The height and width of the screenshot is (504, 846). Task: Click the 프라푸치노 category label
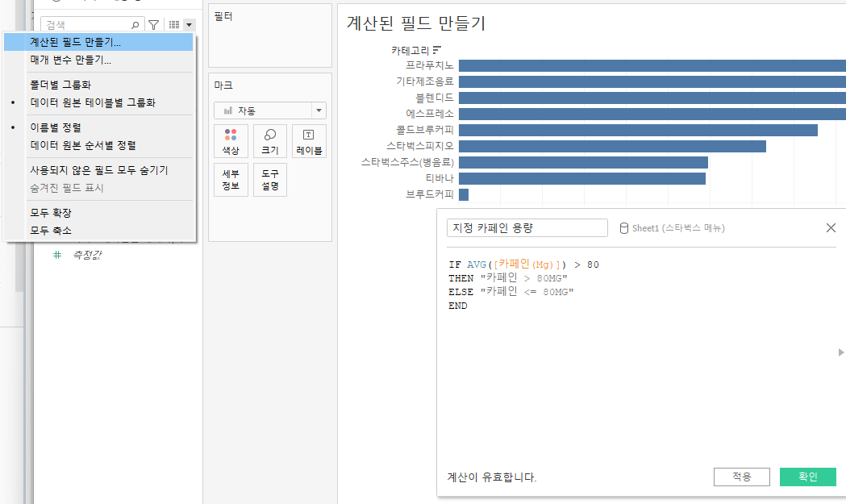coord(430,65)
